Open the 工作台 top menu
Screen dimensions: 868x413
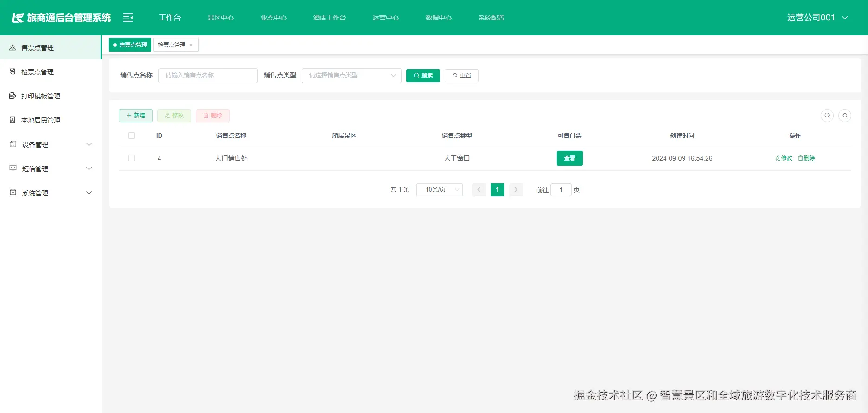170,18
